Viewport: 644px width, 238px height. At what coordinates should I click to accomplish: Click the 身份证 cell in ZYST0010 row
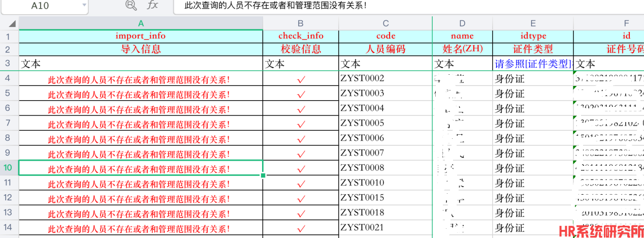[533, 183]
